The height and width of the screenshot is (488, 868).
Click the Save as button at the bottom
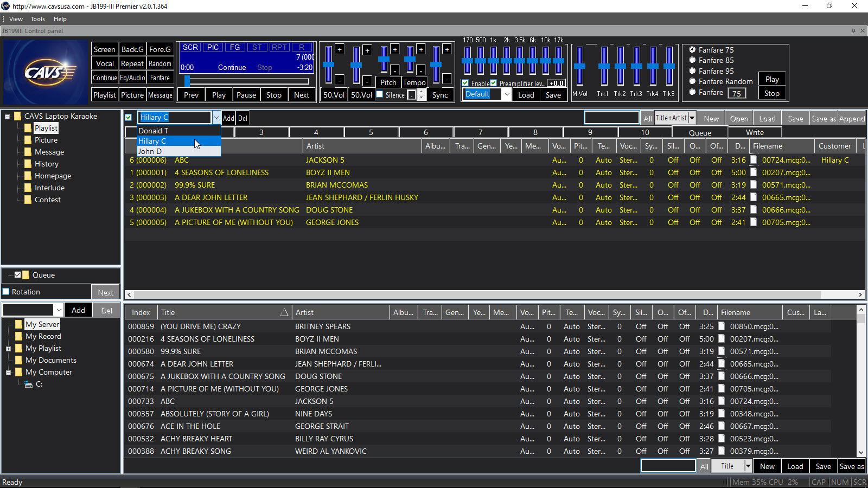(x=852, y=466)
